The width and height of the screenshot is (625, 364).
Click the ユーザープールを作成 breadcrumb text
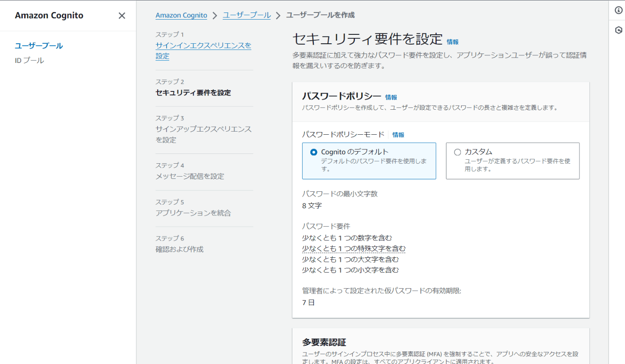coord(320,15)
